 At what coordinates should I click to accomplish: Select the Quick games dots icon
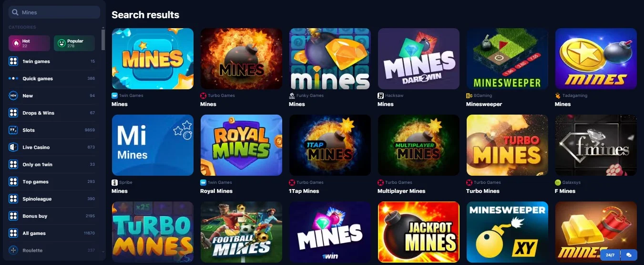point(13,78)
